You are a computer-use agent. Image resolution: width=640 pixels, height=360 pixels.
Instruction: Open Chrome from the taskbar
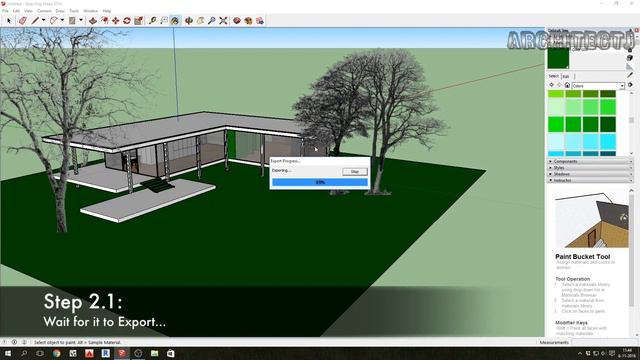[x=56, y=353]
